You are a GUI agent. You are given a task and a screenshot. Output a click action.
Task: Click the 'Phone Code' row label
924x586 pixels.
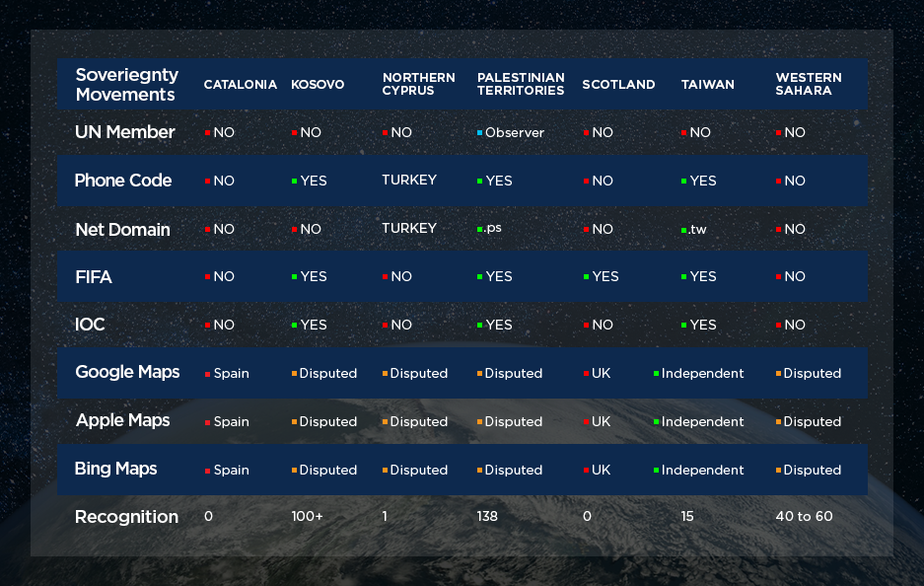click(x=123, y=181)
